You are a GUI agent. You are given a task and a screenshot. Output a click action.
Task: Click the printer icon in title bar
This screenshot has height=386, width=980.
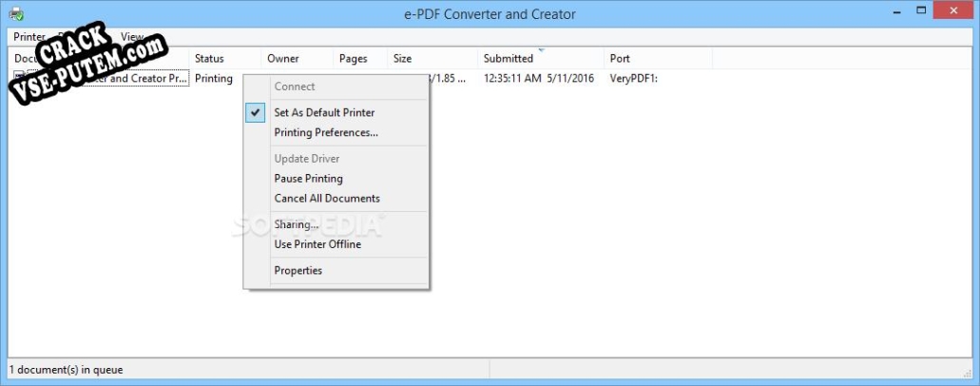coord(16,13)
